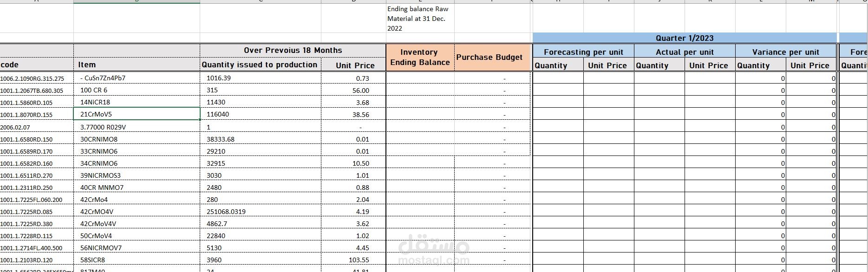This screenshot has width=868, height=272.
Task: Select Unit Price header under Over Prevoius
Action: (353, 65)
